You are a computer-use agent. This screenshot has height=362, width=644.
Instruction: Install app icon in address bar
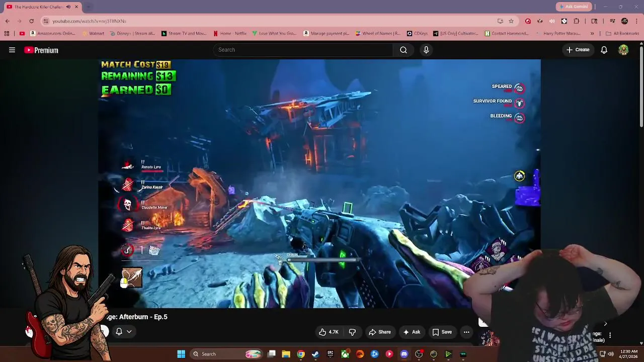click(500, 21)
